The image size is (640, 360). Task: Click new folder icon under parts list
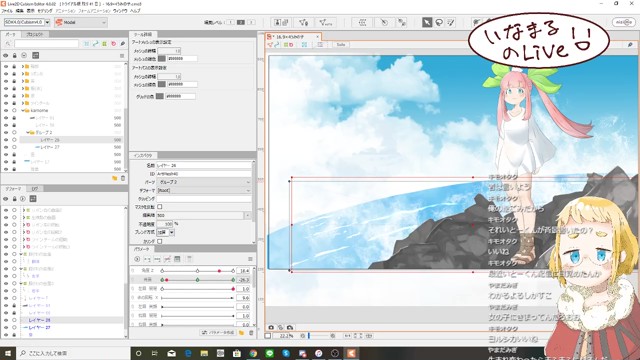click(115, 178)
